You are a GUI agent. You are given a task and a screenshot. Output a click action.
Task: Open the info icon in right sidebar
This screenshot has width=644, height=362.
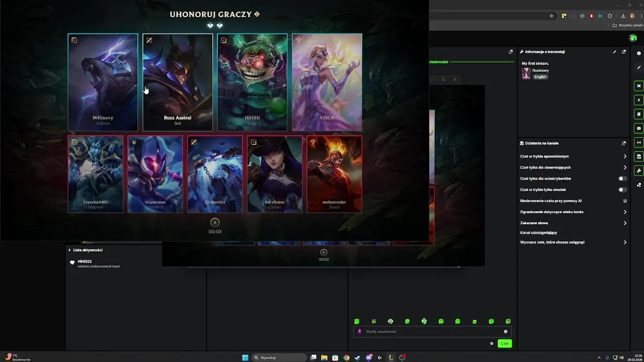click(639, 53)
